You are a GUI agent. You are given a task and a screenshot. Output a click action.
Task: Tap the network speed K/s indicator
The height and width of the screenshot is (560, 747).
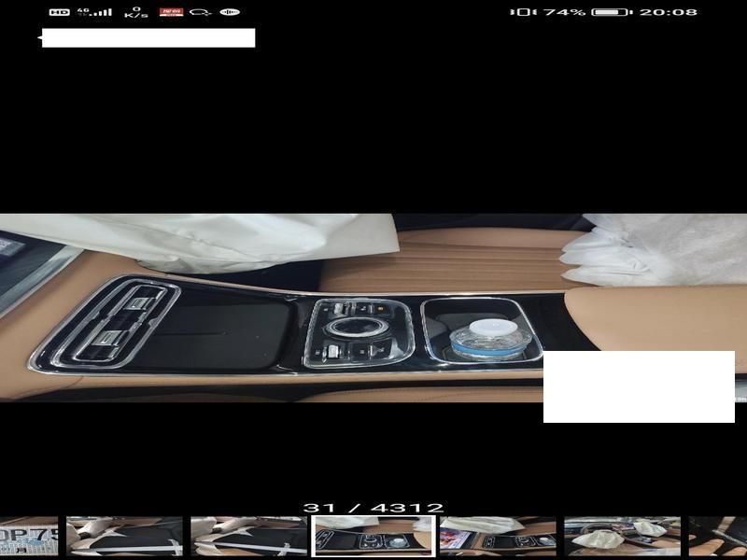point(135,12)
